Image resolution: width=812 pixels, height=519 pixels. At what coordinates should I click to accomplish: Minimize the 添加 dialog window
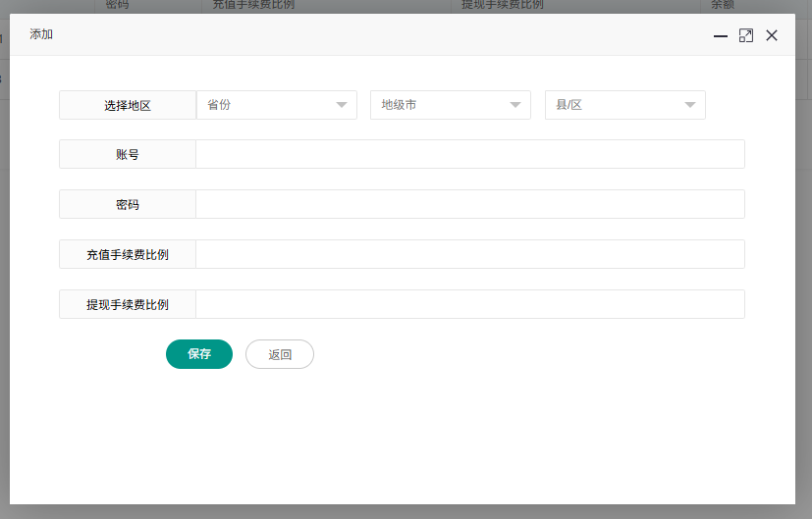(x=721, y=35)
